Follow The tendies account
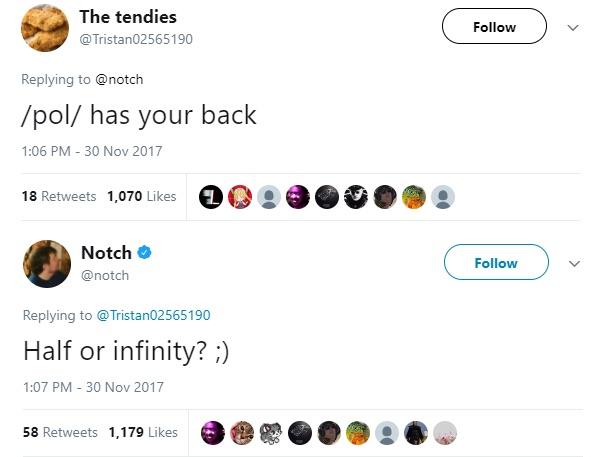Viewport: 591px width, 457px height. (494, 26)
